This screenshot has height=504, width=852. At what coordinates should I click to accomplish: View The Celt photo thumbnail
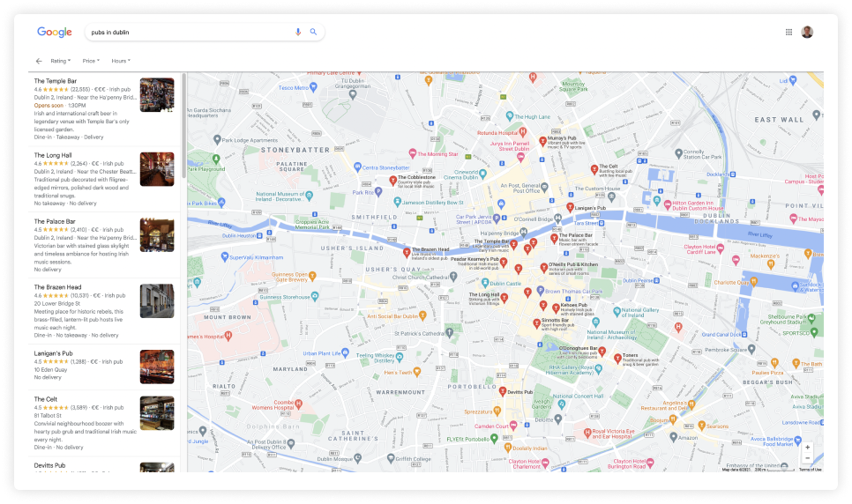click(157, 413)
